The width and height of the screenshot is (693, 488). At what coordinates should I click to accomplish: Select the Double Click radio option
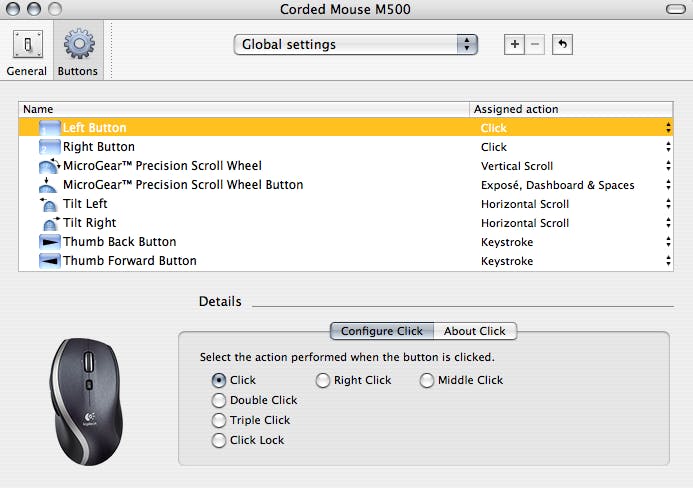pyautogui.click(x=219, y=400)
